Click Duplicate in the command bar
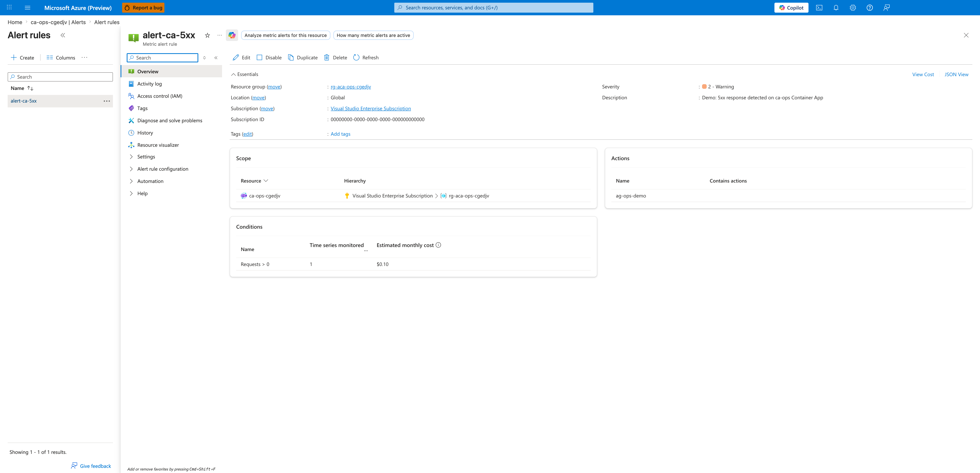Viewport: 980px width, 473px height. (303, 57)
